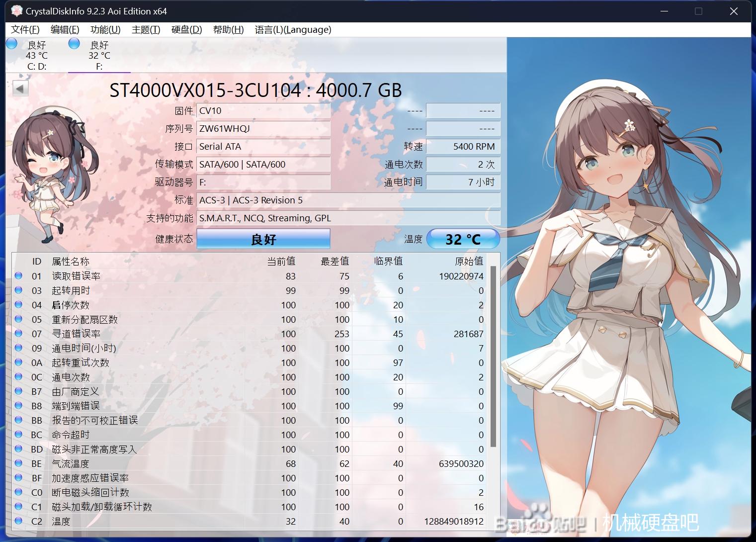Viewport: 756px width, 542px height.
Task: Click status icon for 04 启停次数
Action: pos(18,304)
